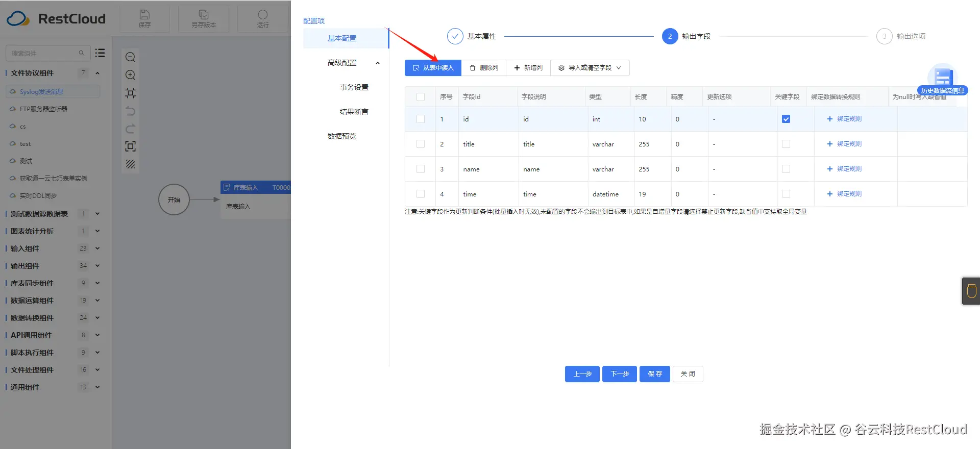Image resolution: width=980 pixels, height=449 pixels.
Task: Open the 历史数据流信息 floating icon
Action: point(943,80)
